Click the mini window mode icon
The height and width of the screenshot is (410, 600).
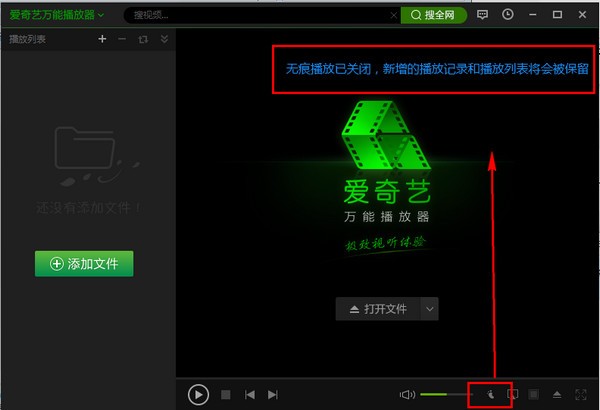(512, 394)
